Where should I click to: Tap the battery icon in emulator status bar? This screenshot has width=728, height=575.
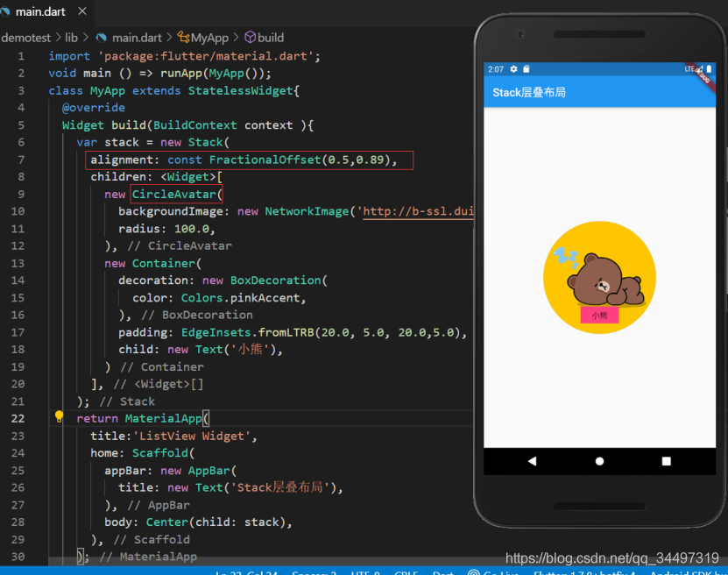[x=709, y=68]
